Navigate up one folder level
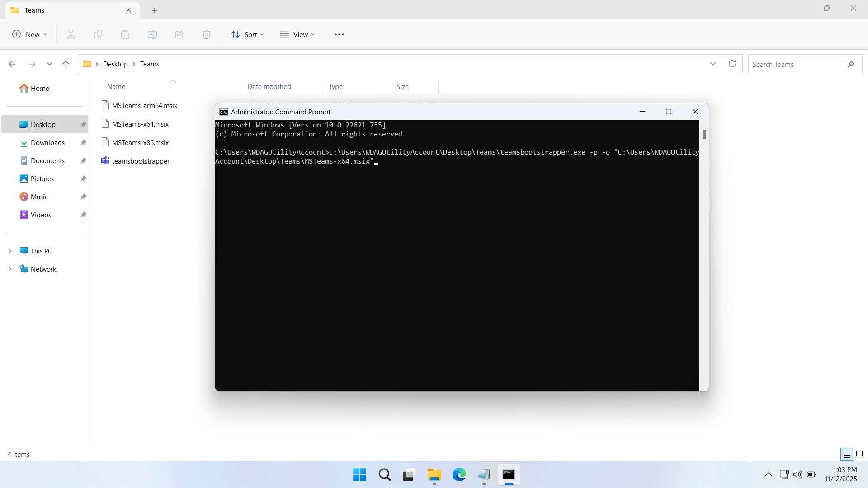The width and height of the screenshot is (868, 488). click(x=66, y=64)
